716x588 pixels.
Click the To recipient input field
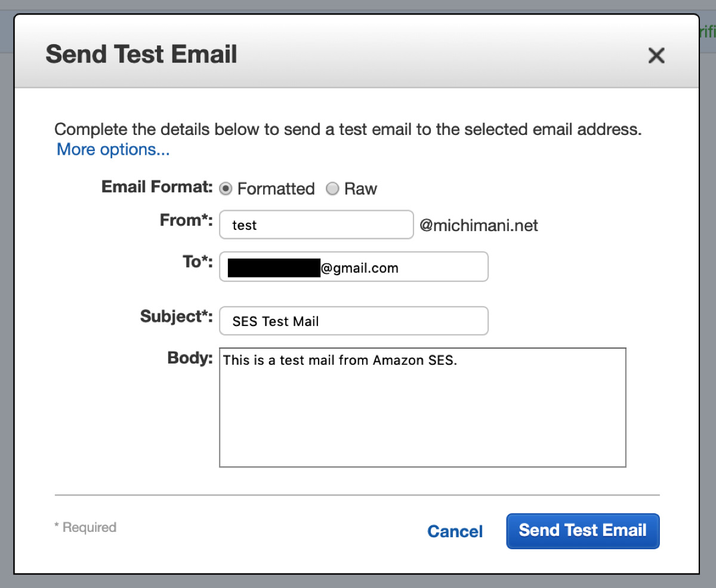click(x=418, y=267)
